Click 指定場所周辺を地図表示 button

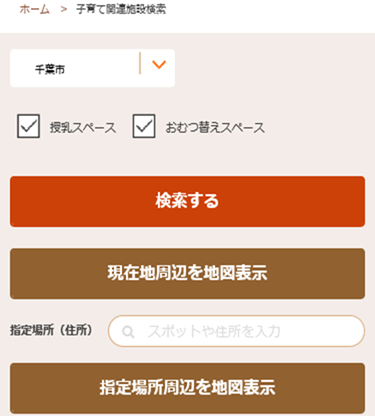click(x=187, y=388)
